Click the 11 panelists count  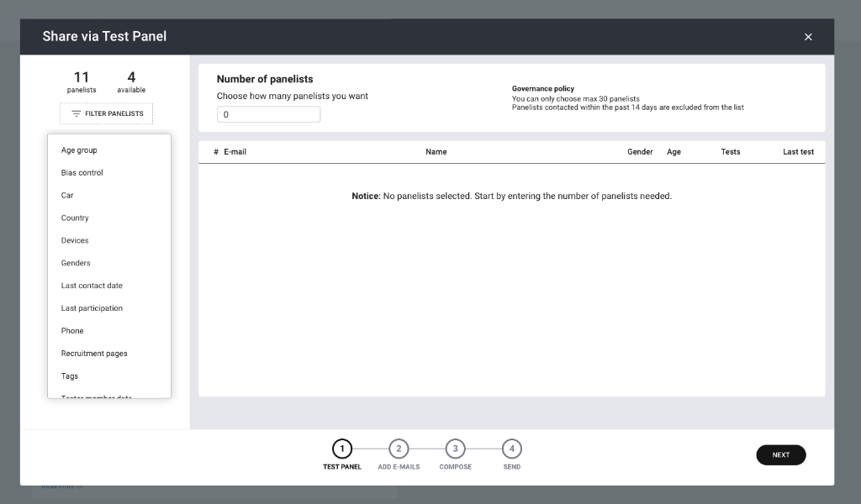82,81
